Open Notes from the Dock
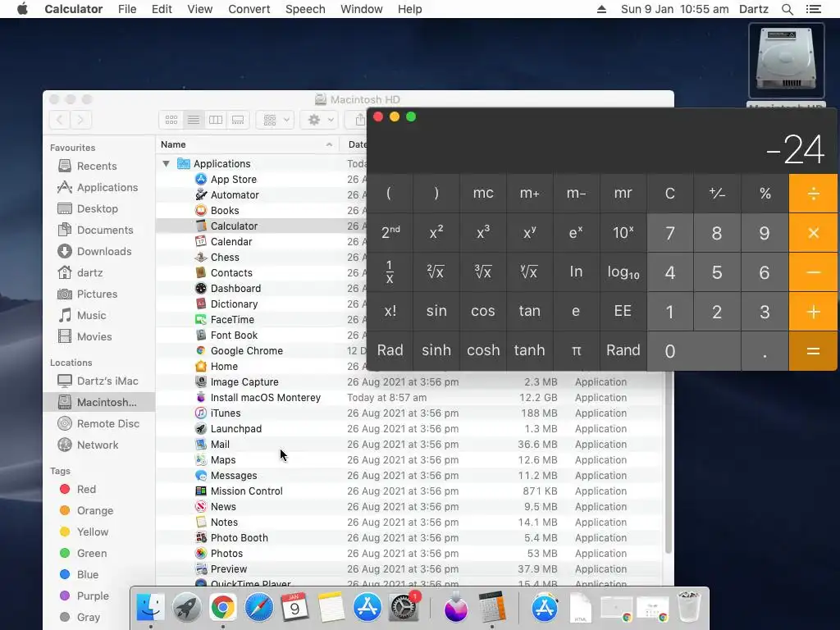The image size is (840, 630). click(x=331, y=608)
